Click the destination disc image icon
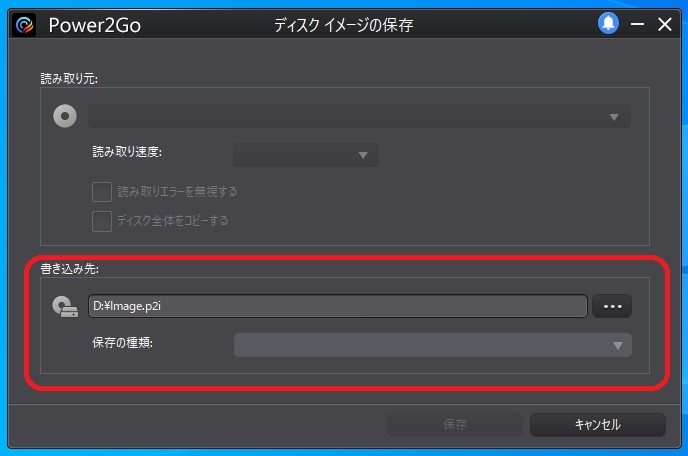Image resolution: width=688 pixels, height=456 pixels. point(65,306)
